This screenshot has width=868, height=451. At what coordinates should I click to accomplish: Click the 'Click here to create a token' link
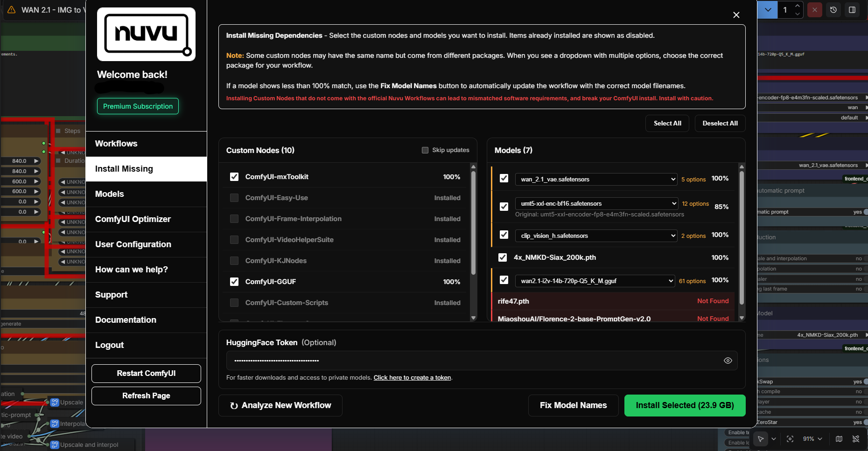point(412,378)
